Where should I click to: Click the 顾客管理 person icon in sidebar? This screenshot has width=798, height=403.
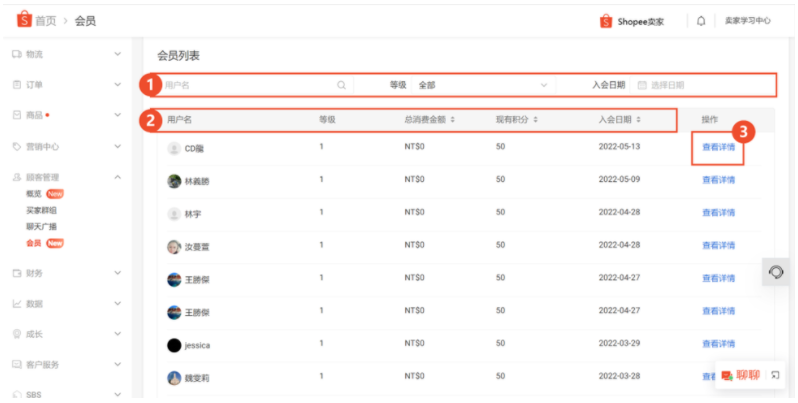(17, 177)
